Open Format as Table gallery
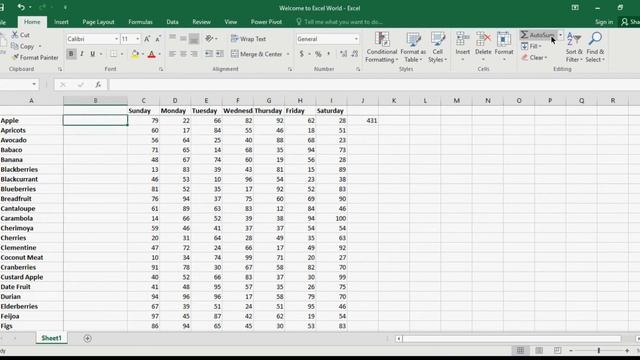The height and width of the screenshot is (360, 640). point(413,47)
